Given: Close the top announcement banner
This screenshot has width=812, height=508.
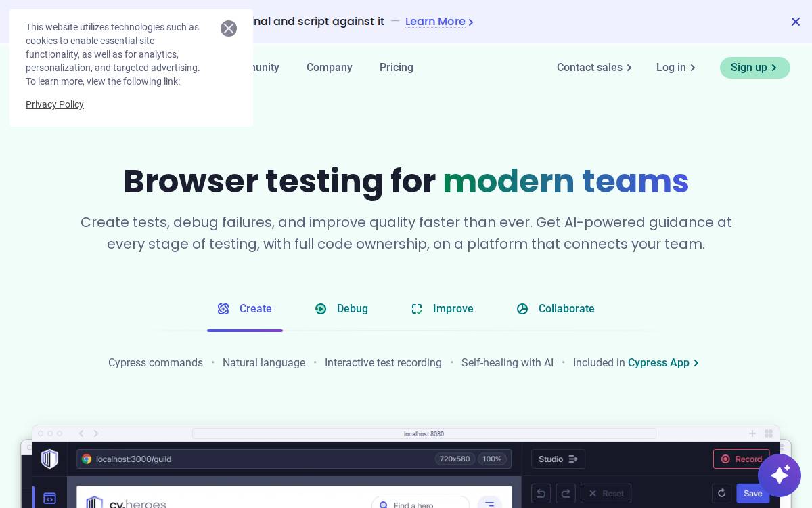Looking at the screenshot, I should click(796, 22).
